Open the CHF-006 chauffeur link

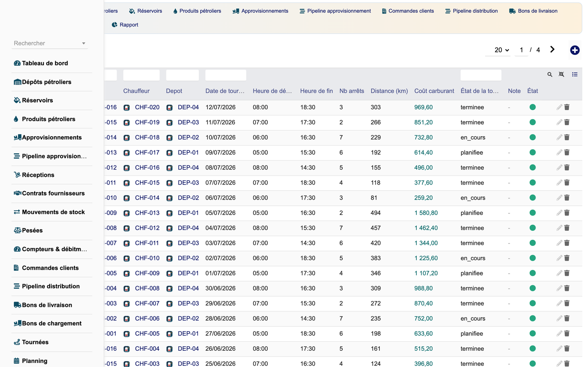coord(147,319)
